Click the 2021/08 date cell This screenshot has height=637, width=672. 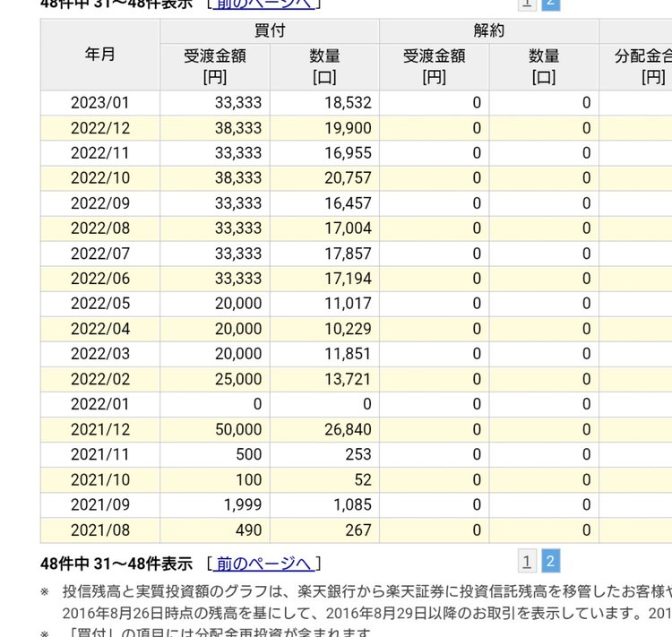tap(100, 530)
